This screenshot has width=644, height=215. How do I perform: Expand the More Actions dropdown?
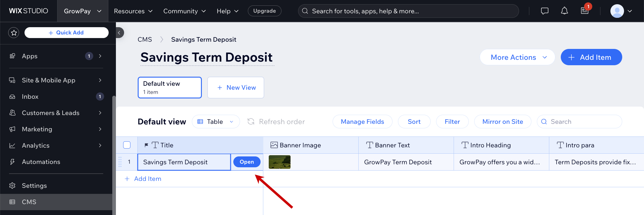517,57
